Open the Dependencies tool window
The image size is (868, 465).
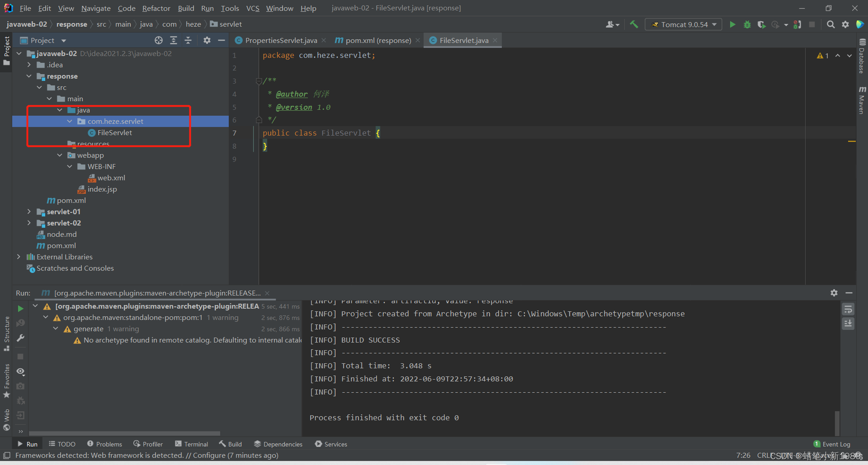pyautogui.click(x=278, y=444)
